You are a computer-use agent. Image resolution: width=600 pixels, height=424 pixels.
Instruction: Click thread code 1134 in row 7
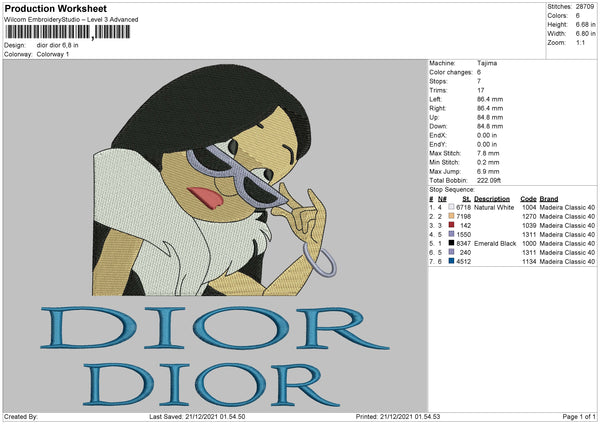[529, 261]
